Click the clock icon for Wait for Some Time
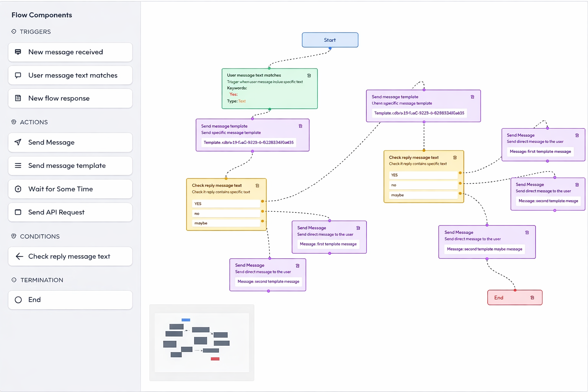The image size is (588, 392). point(18,189)
